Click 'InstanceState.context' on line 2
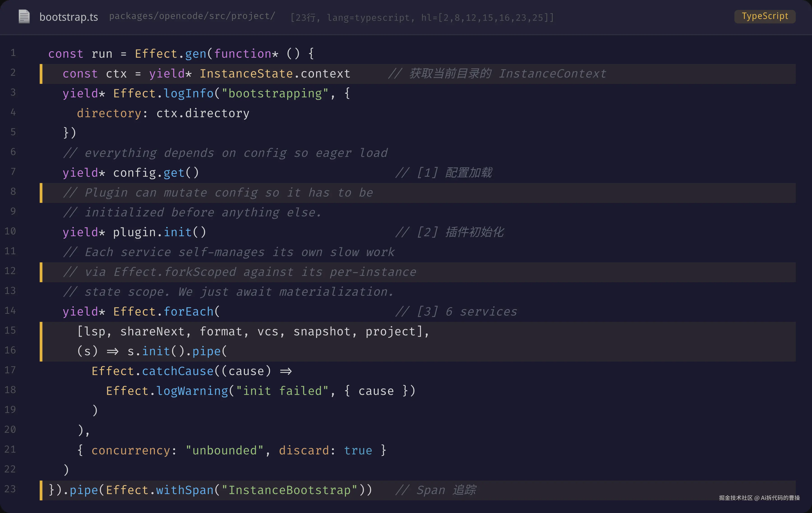This screenshot has width=812, height=513. tap(275, 74)
